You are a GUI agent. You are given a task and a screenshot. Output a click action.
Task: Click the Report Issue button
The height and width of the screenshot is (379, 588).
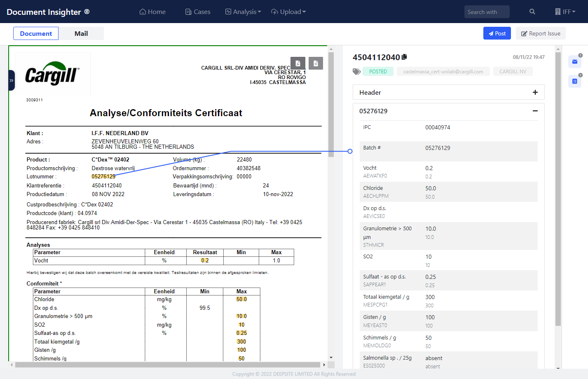tap(541, 33)
